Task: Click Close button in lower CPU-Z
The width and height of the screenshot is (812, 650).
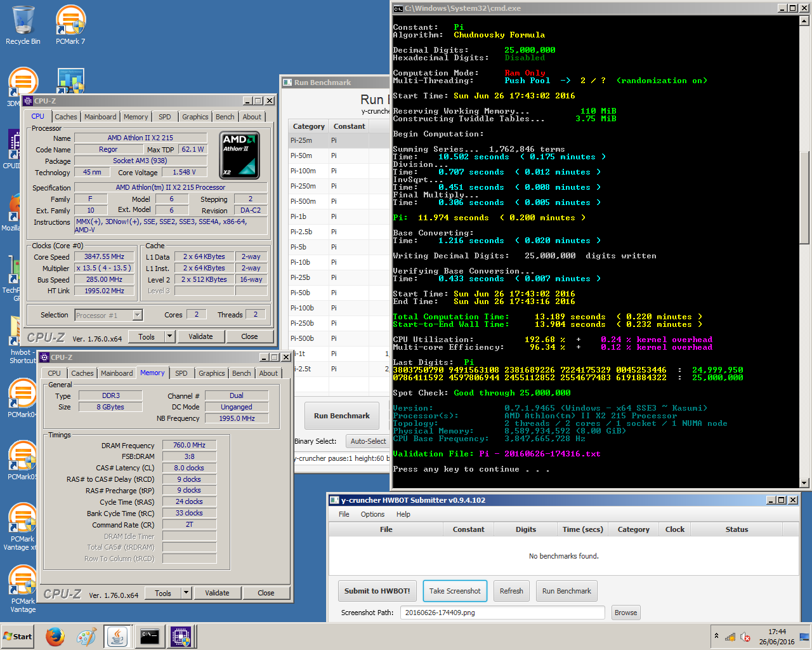Action: [266, 593]
